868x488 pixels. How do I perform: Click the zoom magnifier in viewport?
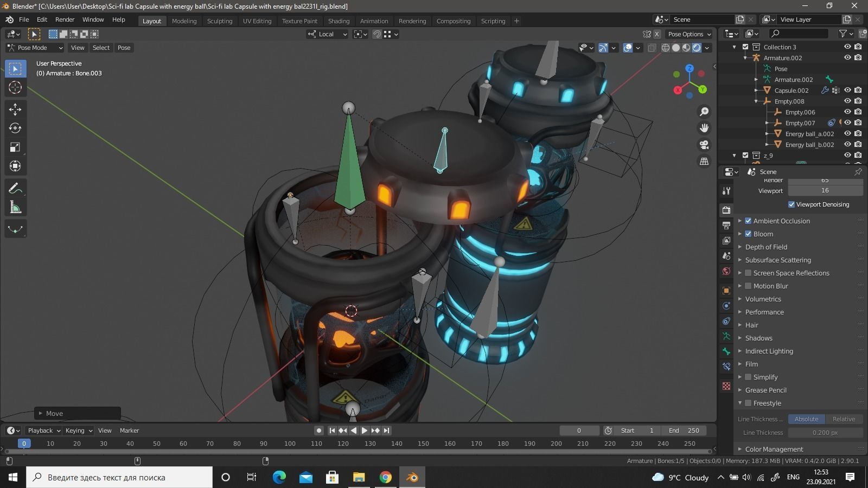point(704,112)
